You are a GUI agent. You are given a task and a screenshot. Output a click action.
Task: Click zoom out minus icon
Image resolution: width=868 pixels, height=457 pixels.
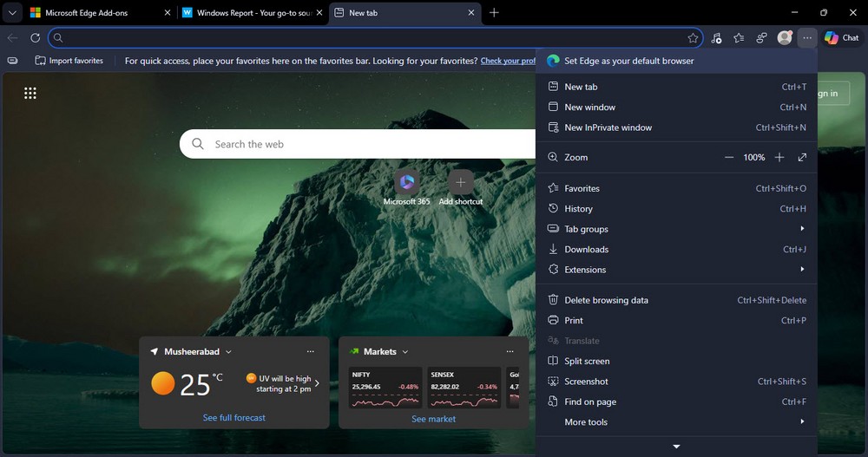click(x=729, y=157)
